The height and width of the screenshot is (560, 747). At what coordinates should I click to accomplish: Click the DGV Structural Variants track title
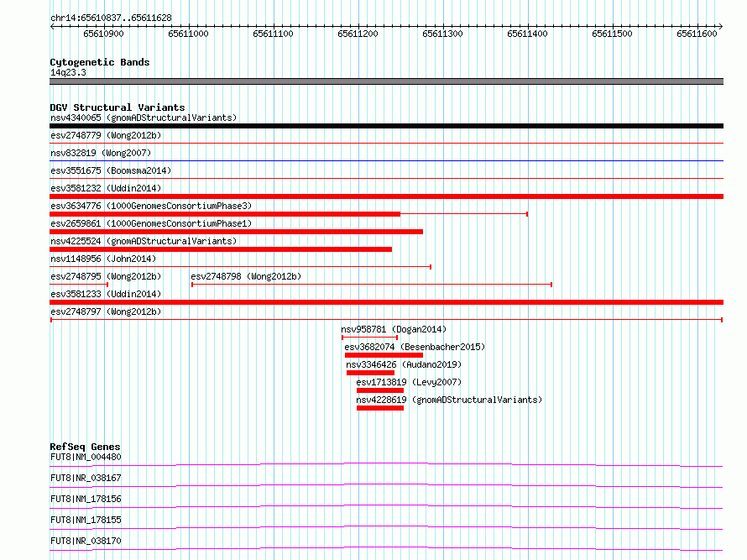[118, 107]
